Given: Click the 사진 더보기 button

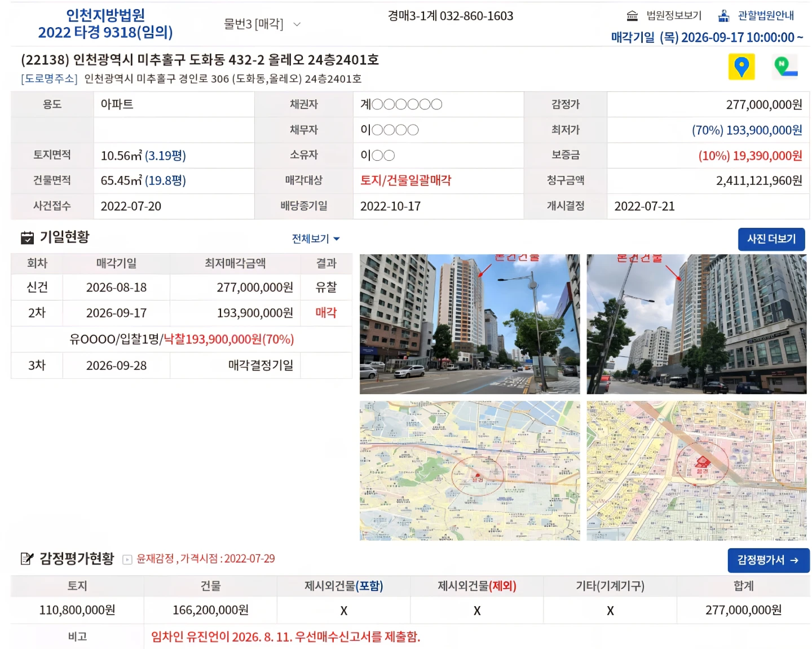Looking at the screenshot, I should (771, 239).
